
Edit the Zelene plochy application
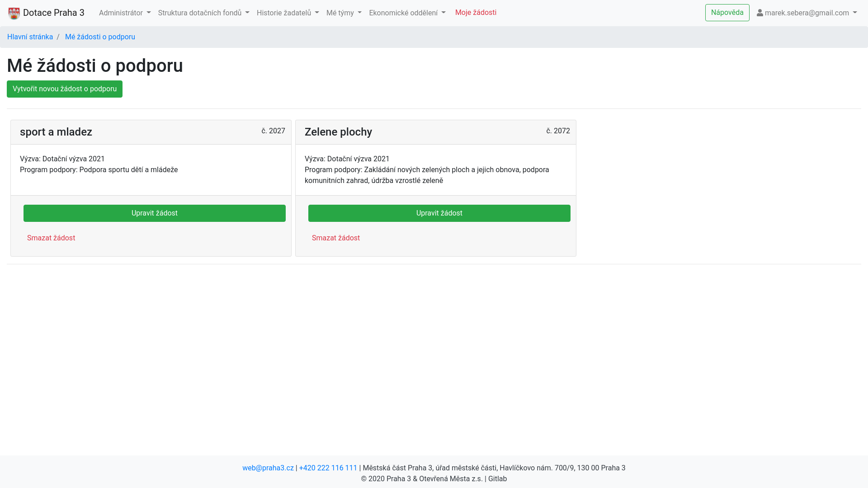[439, 213]
